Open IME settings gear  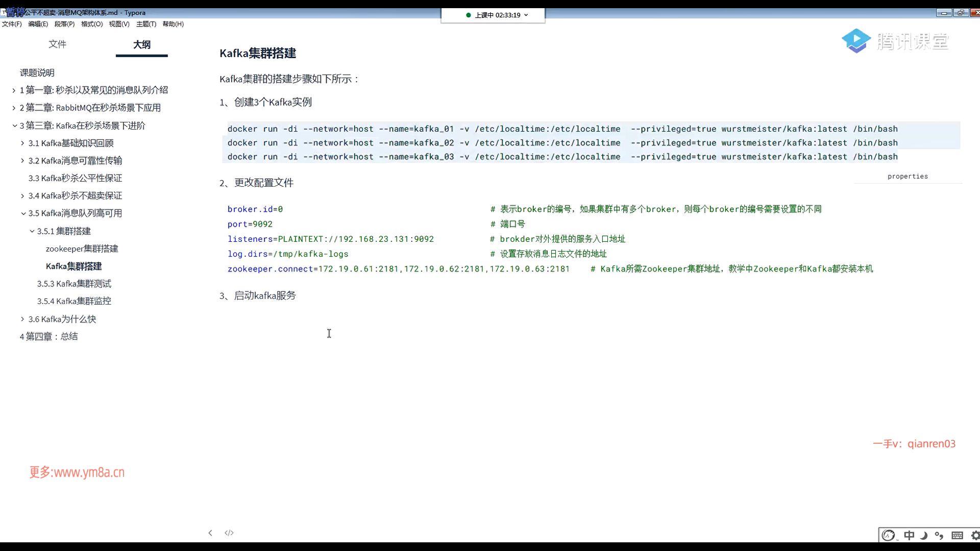(x=975, y=535)
